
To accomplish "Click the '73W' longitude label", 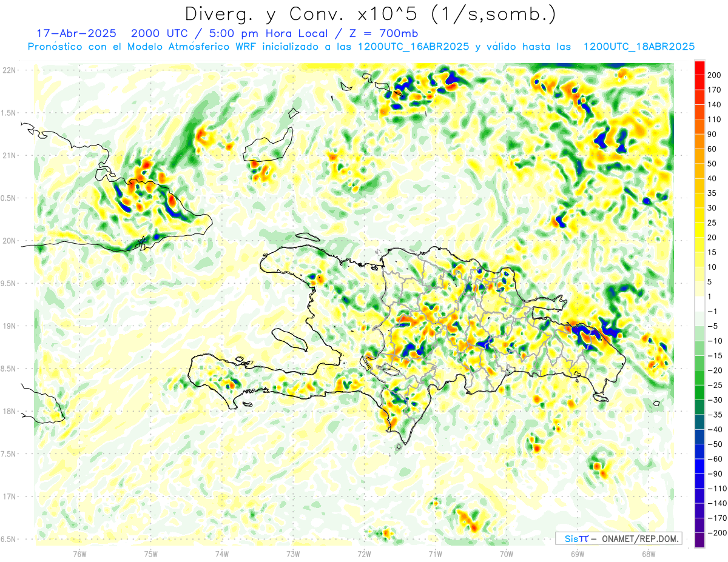I will pyautogui.click(x=293, y=553).
